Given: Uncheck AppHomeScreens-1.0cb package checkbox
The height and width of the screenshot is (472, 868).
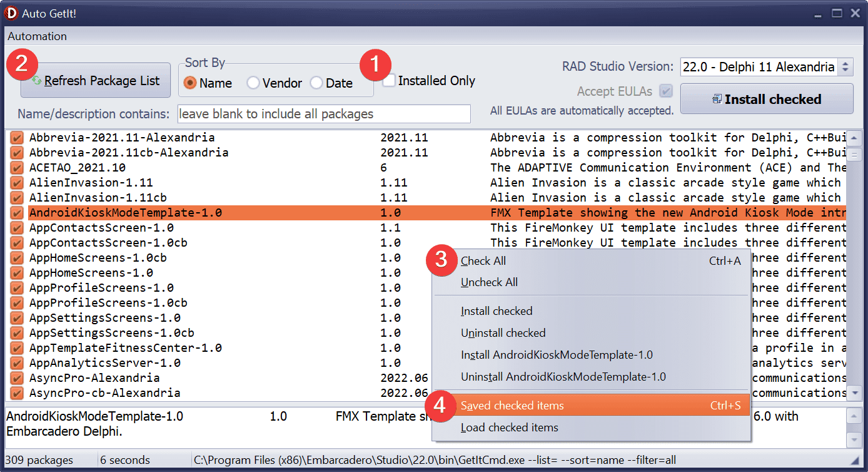Looking at the screenshot, I should click(x=17, y=258).
